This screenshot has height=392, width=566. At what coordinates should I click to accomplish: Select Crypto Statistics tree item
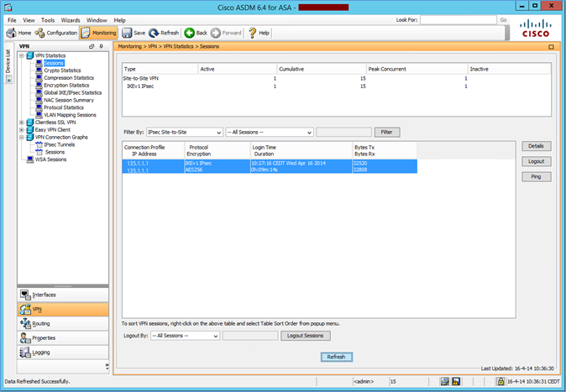click(62, 71)
